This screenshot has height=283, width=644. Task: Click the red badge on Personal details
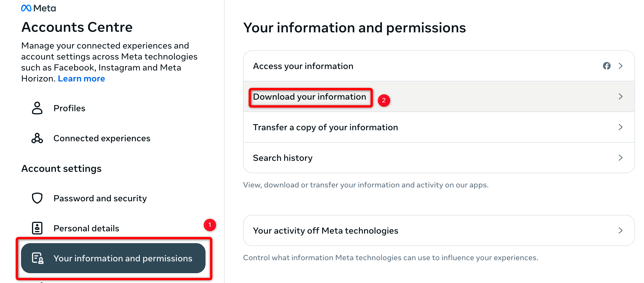point(210,225)
